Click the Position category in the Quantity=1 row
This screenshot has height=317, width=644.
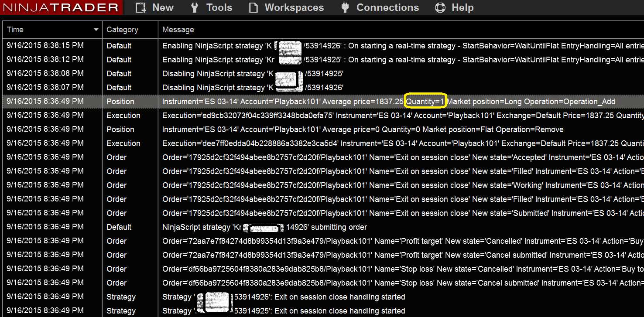pyautogui.click(x=120, y=102)
